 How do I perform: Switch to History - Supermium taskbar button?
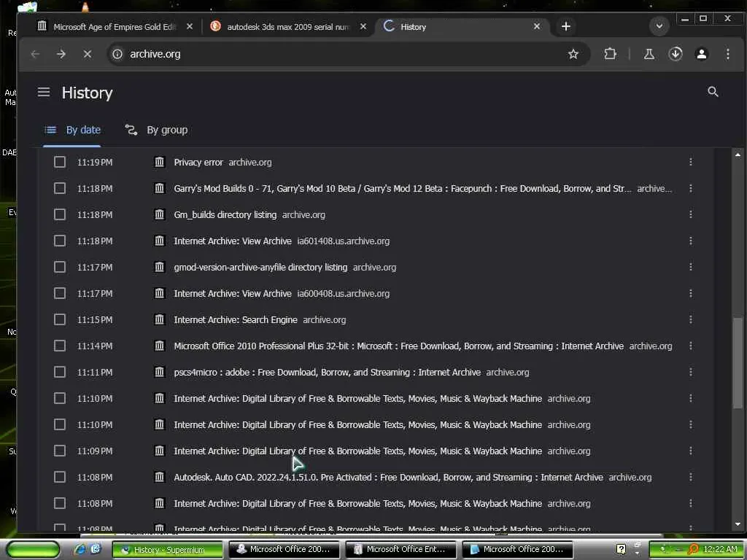pos(168,550)
